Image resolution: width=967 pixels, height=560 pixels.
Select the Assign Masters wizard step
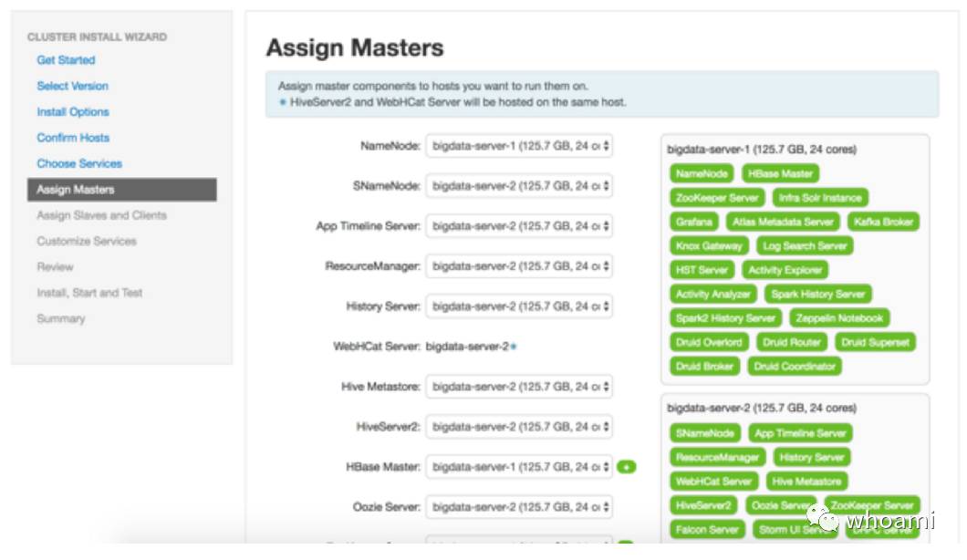click(76, 190)
